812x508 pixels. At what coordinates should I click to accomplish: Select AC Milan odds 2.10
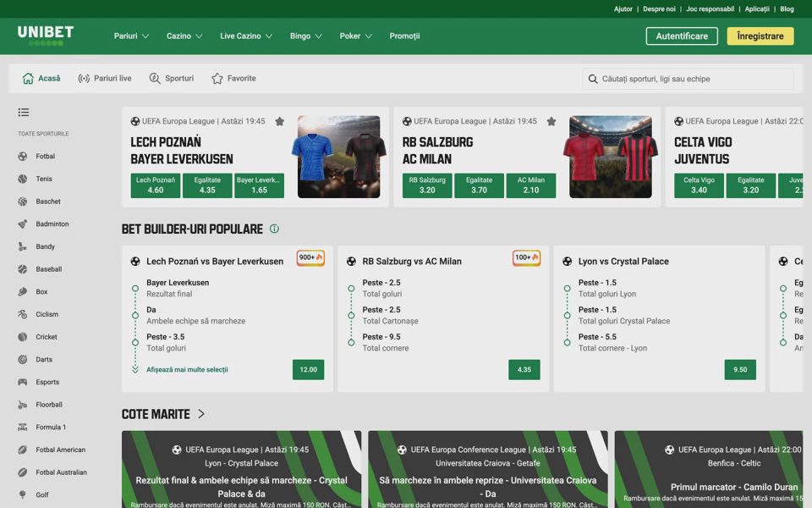[531, 185]
